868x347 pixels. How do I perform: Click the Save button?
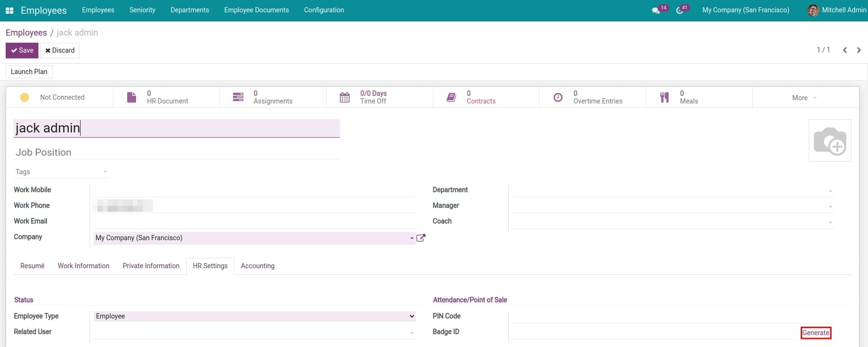(22, 50)
